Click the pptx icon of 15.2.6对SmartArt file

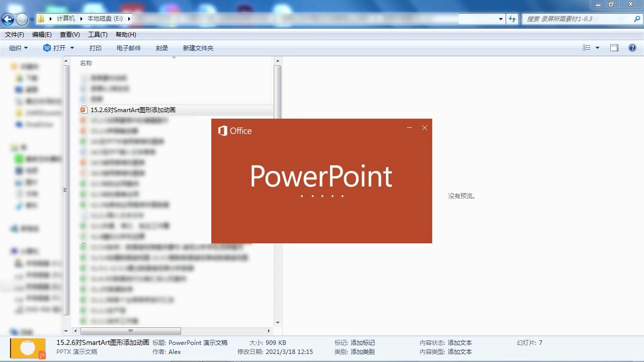point(84,110)
